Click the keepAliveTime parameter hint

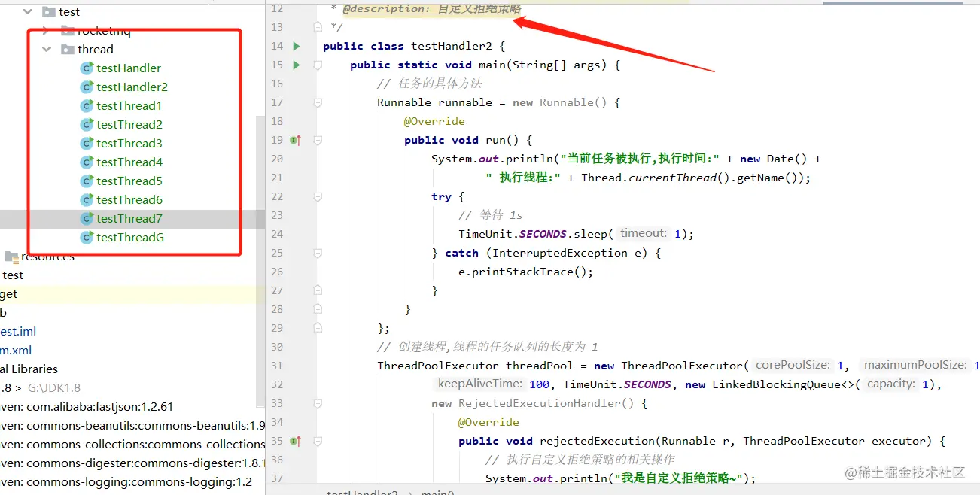tap(481, 384)
